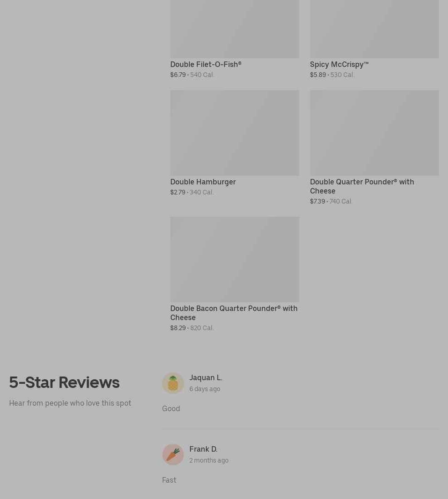This screenshot has height=499, width=448.
Task: Click the "Good" review text
Action: click(x=171, y=408)
